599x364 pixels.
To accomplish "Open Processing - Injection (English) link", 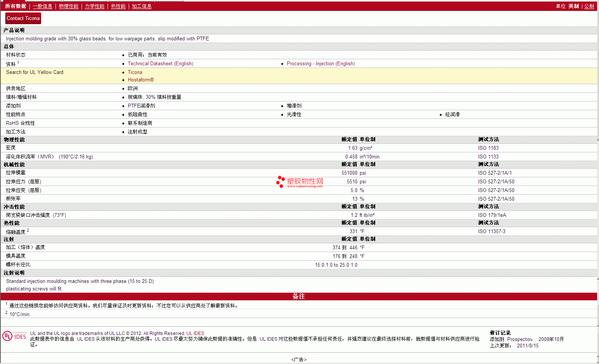I will click(x=321, y=64).
